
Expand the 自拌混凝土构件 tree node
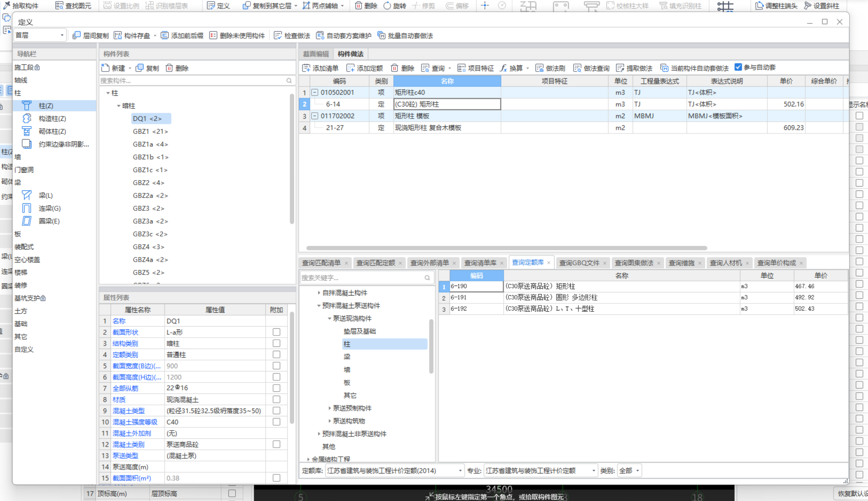[319, 293]
